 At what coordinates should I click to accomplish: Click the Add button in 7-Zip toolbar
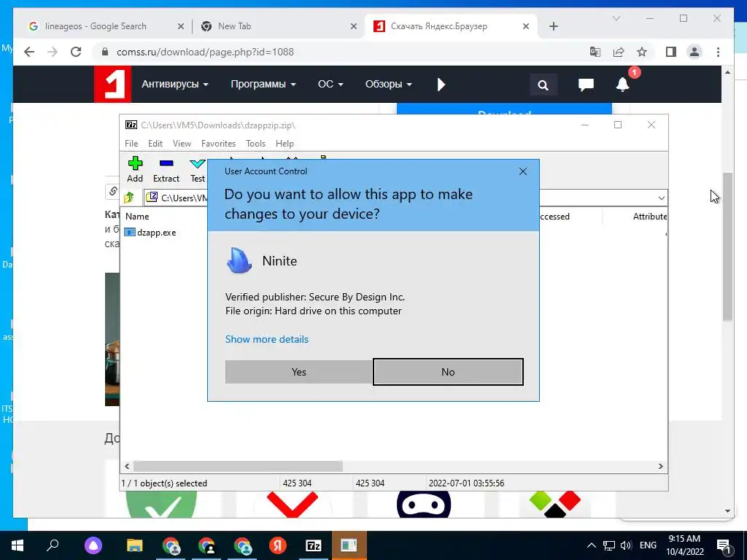coord(135,170)
